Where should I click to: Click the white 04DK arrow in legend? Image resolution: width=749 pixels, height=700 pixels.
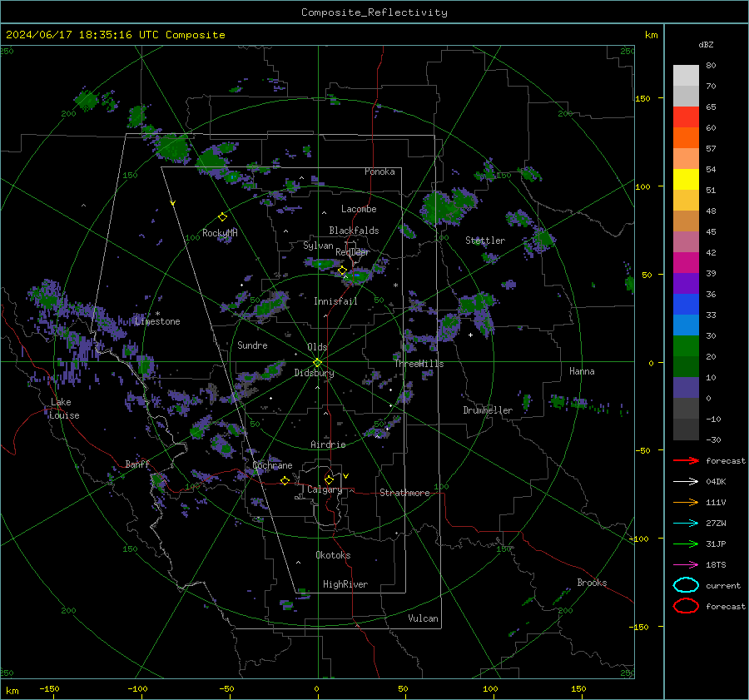point(686,482)
